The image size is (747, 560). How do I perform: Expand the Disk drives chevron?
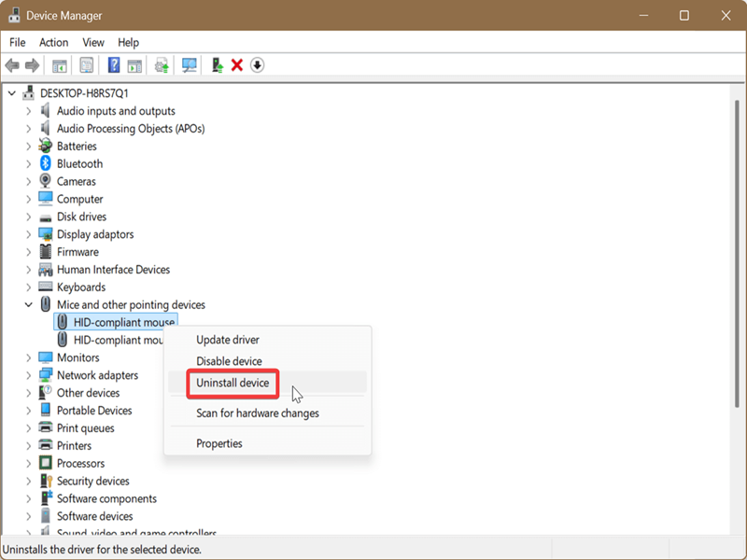click(29, 217)
